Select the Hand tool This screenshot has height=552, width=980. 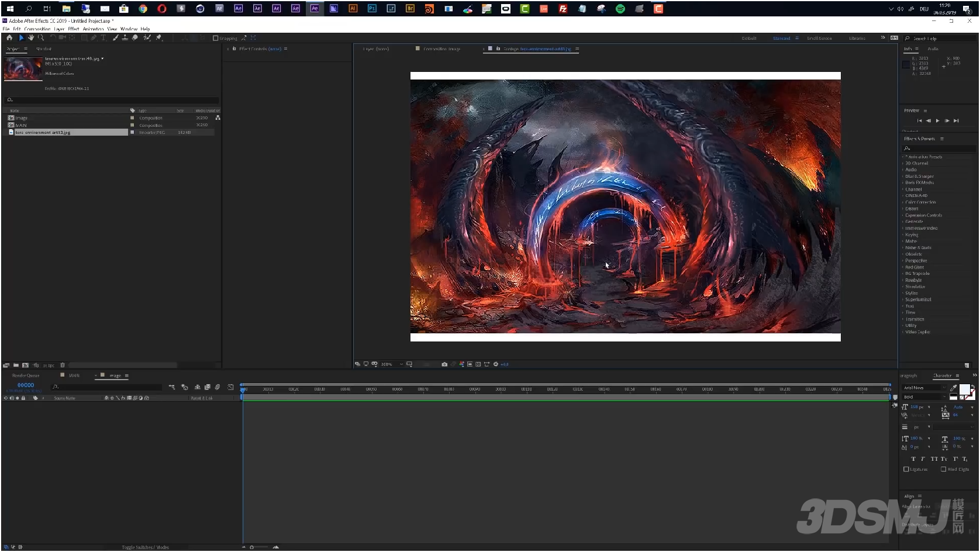(x=31, y=38)
